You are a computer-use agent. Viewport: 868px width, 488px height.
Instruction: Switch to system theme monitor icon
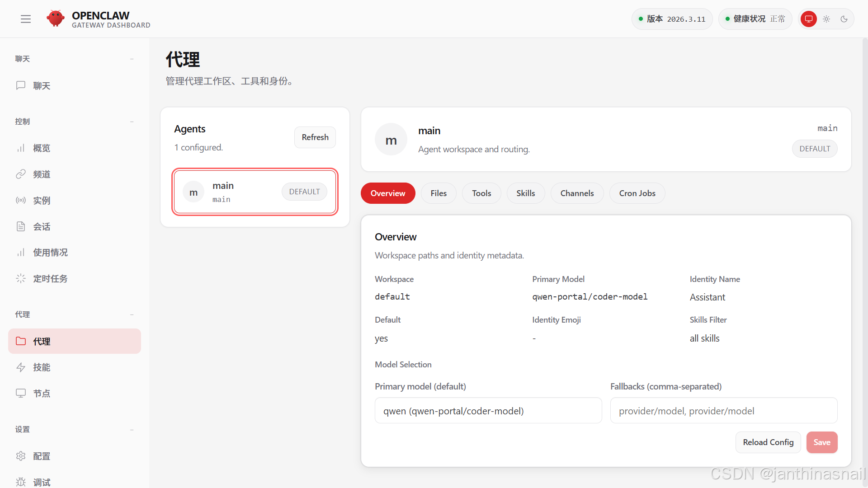click(x=808, y=19)
